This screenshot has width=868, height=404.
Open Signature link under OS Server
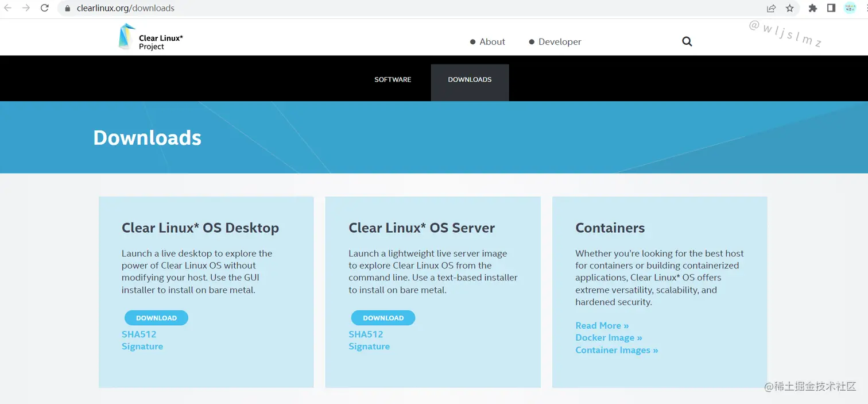(x=369, y=347)
